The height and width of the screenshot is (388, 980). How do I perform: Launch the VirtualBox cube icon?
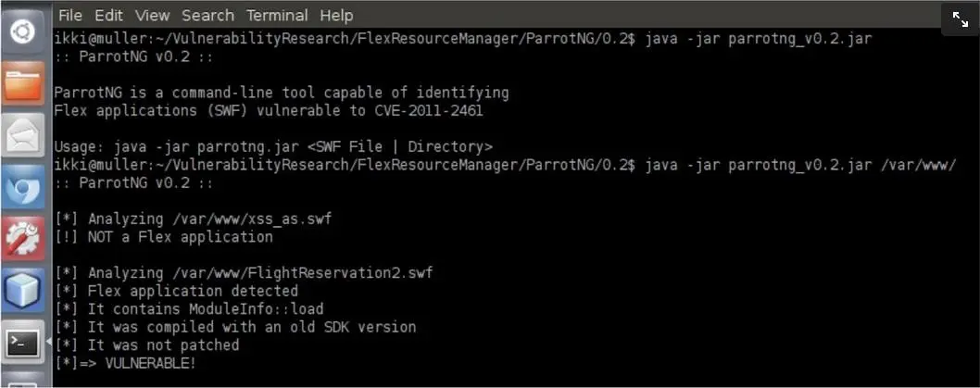[x=22, y=291]
